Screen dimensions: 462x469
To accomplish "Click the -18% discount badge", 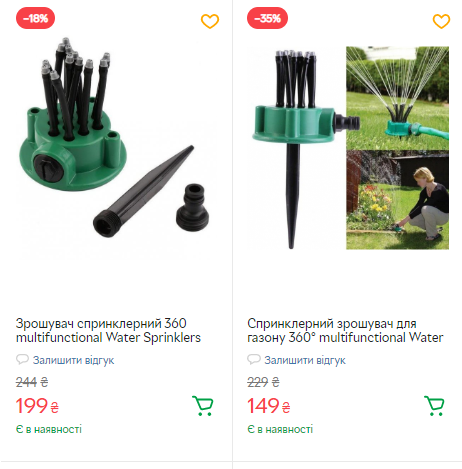I will click(x=35, y=18).
